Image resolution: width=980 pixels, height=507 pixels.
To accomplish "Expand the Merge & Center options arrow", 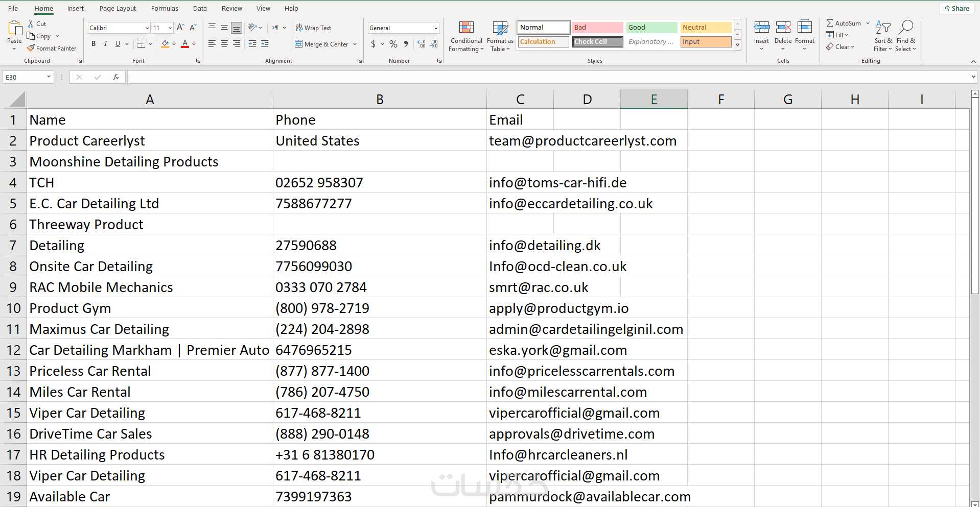I will [355, 44].
